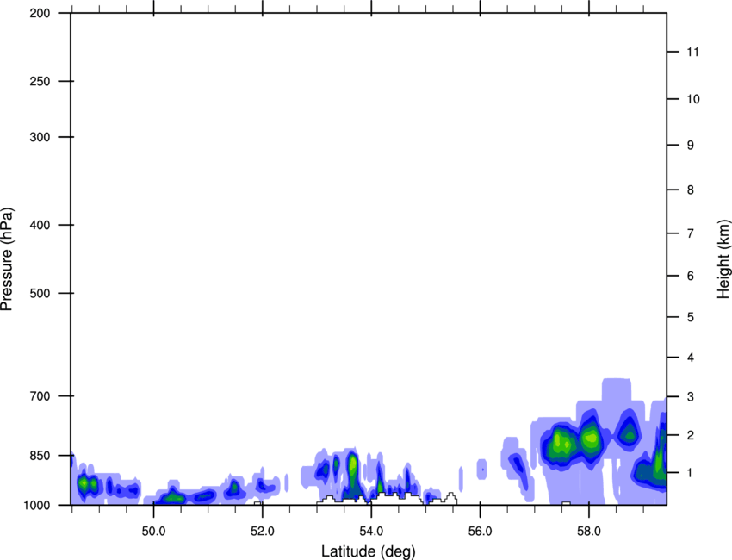Click the 2 km height tick label
Image resolution: width=732 pixels, height=560 pixels.
691,435
